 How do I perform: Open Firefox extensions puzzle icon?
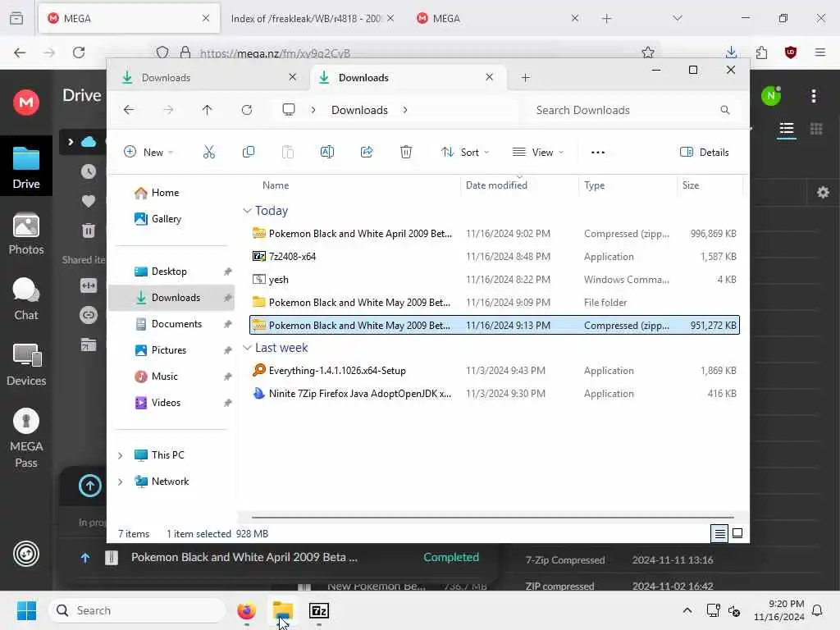761,52
